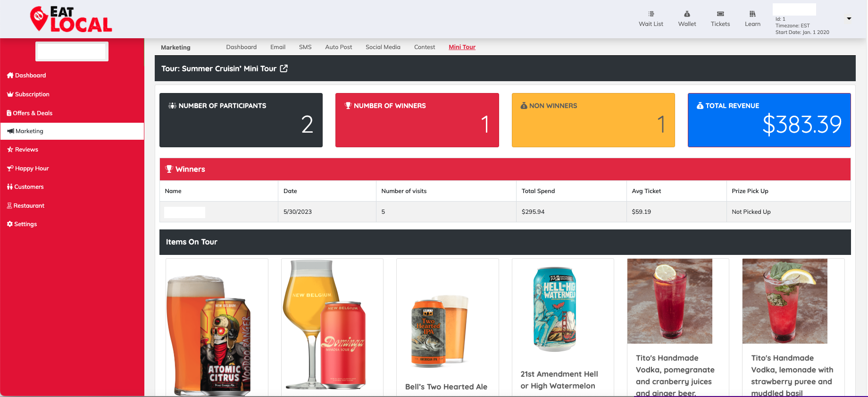This screenshot has height=397, width=868.
Task: Click the Offers & Deals clipboard icon
Action: [x=9, y=113]
